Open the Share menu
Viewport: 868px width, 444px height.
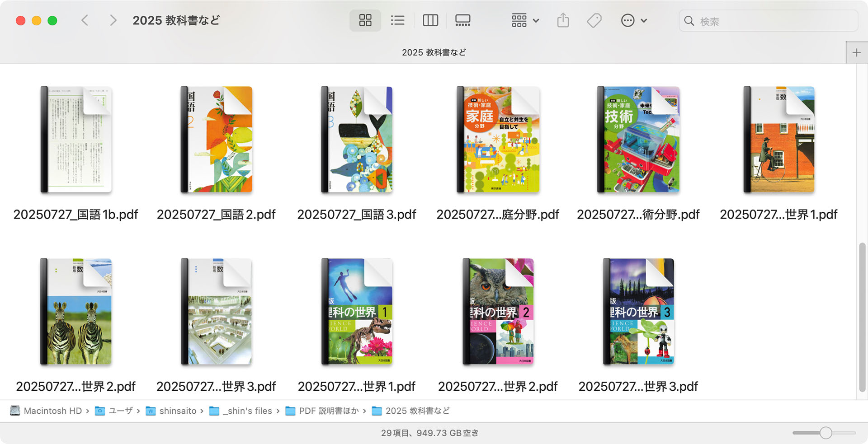tap(562, 20)
